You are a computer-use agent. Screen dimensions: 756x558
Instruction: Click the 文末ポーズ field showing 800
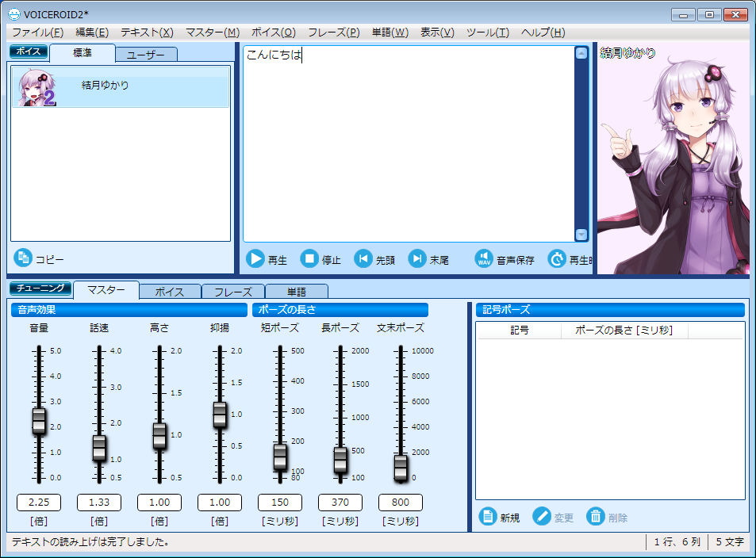[401, 502]
